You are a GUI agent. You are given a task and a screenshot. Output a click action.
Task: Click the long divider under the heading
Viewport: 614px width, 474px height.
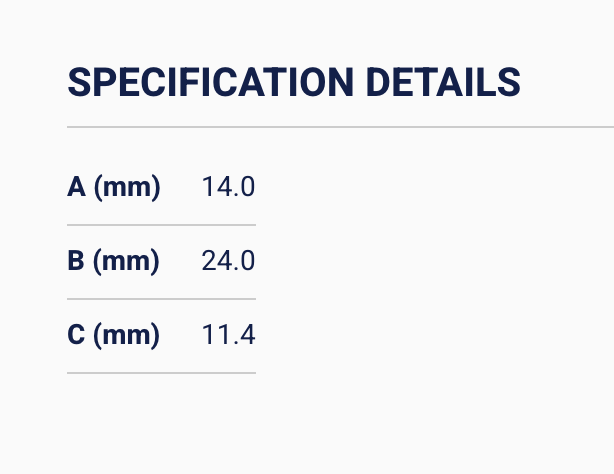tap(340, 128)
